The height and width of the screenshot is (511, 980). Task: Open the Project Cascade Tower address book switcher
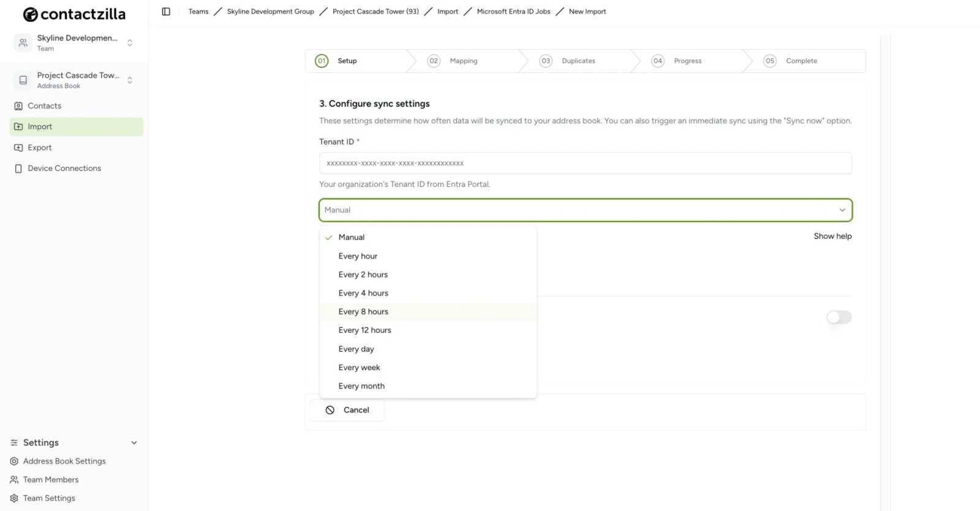(x=129, y=80)
